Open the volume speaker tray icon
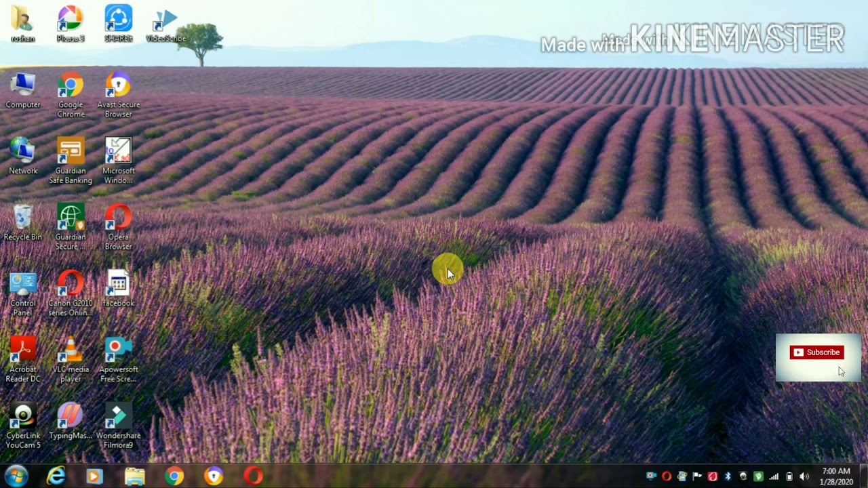Image resolution: width=868 pixels, height=488 pixels. (x=804, y=476)
